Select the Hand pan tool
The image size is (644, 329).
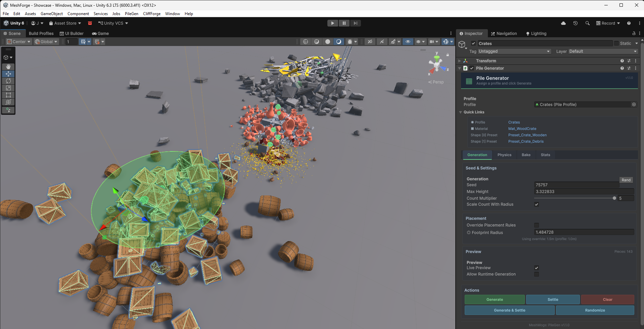tap(8, 67)
